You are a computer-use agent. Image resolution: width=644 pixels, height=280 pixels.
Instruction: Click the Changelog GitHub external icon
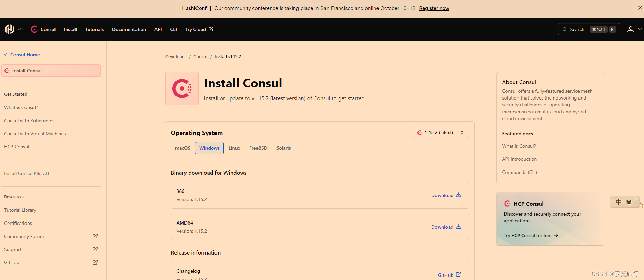459,274
